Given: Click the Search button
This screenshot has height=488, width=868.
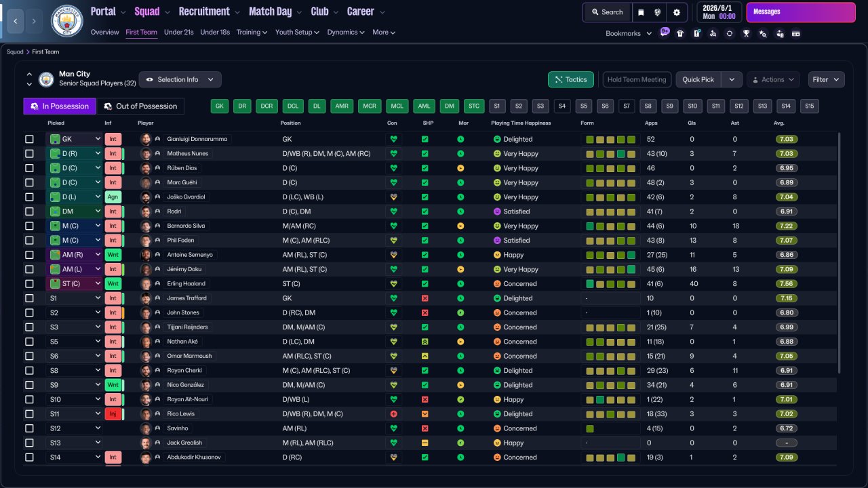Looking at the screenshot, I should pyautogui.click(x=606, y=12).
